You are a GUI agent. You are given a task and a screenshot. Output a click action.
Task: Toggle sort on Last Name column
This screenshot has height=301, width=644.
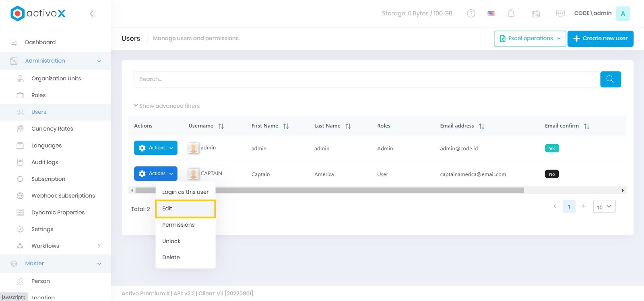[348, 126]
